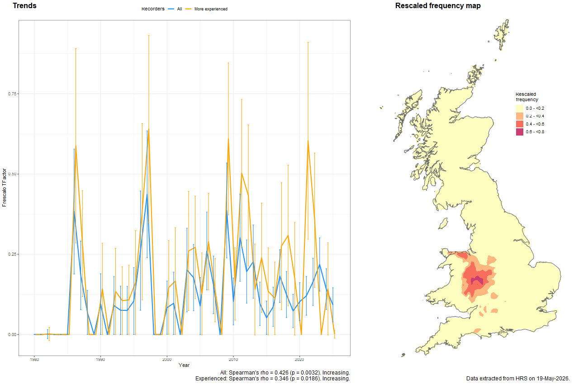Click the 1990 x-axis tick label
This screenshot has width=588, height=384.
pyautogui.click(x=100, y=360)
